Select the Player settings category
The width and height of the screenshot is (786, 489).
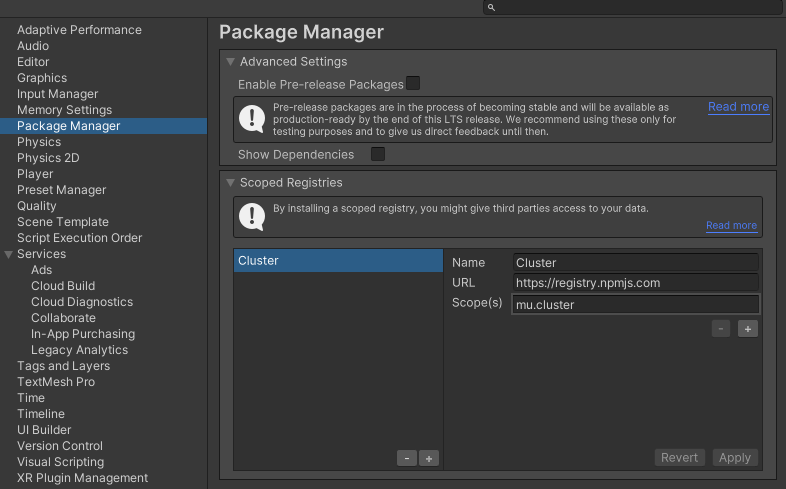pyautogui.click(x=35, y=174)
